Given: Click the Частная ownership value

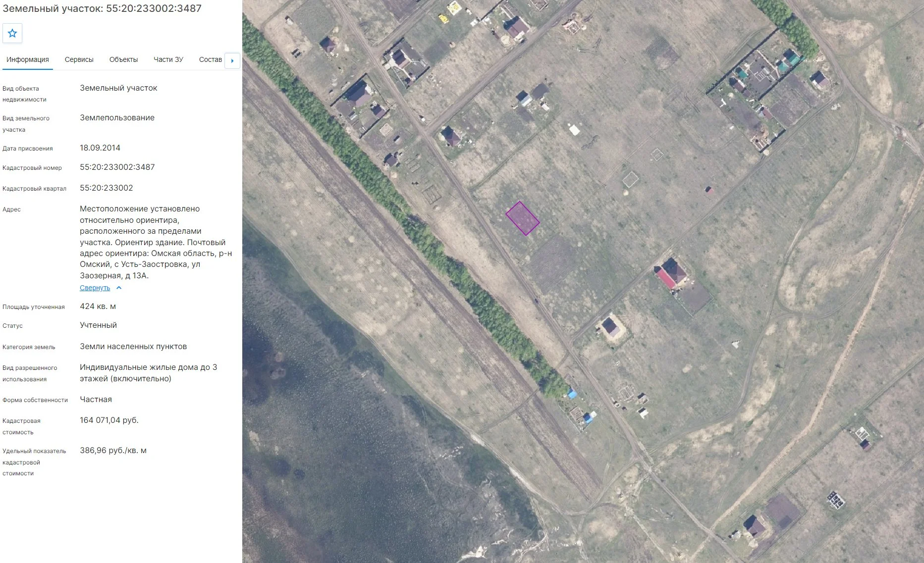Looking at the screenshot, I should click(96, 400).
